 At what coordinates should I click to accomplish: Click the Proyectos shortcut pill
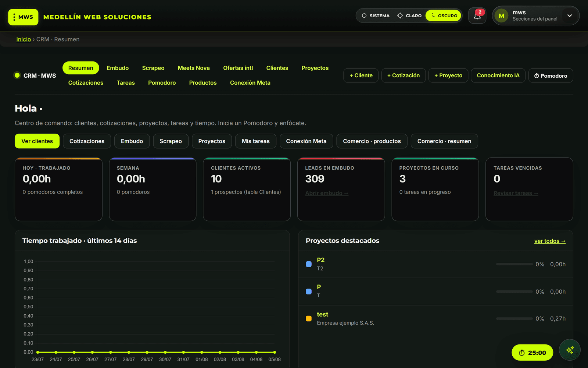tap(212, 141)
